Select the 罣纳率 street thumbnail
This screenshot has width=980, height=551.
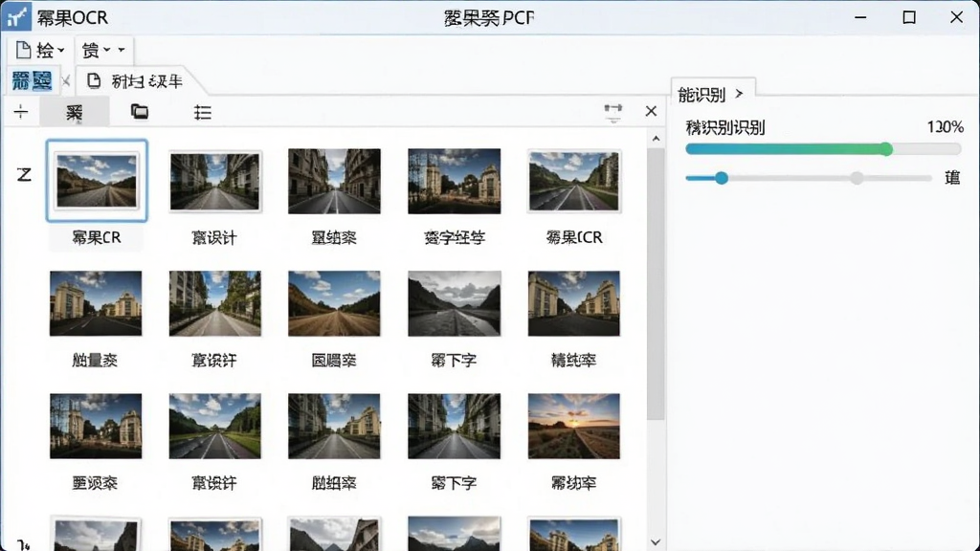point(334,181)
